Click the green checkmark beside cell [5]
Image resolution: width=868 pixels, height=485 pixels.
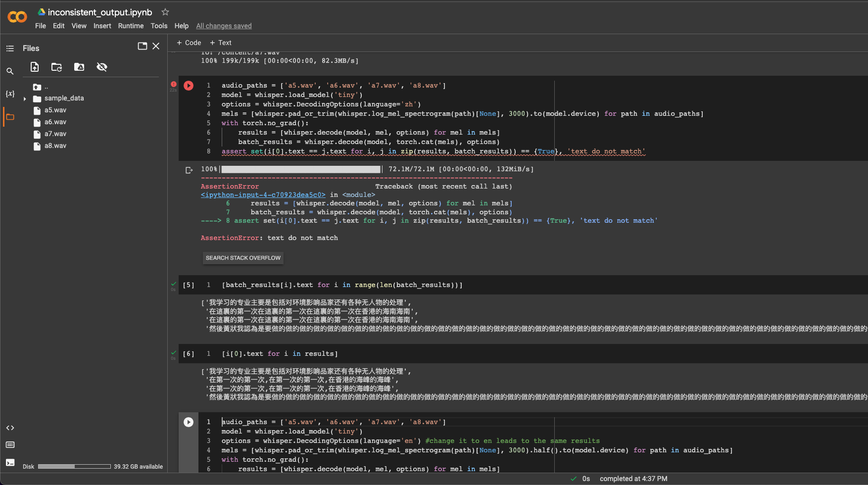tap(174, 284)
